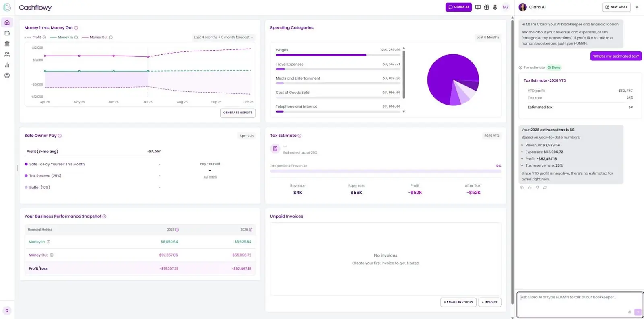Regenerate Clara's response with refresh icon
Screen dimensions: 644x319
[545, 188]
